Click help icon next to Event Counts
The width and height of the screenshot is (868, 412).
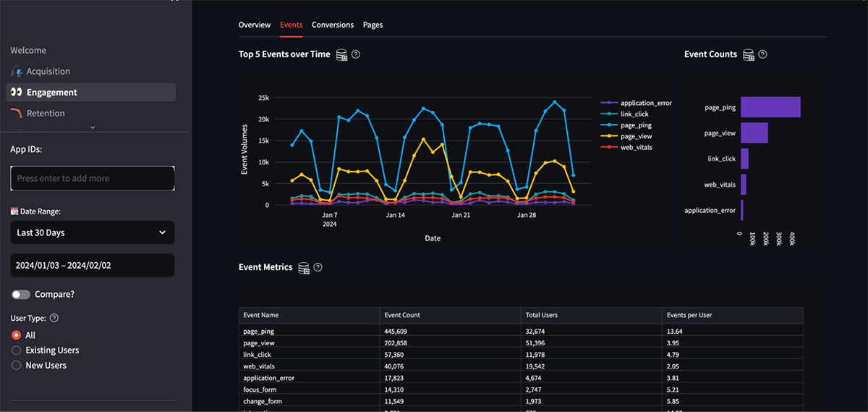[762, 55]
